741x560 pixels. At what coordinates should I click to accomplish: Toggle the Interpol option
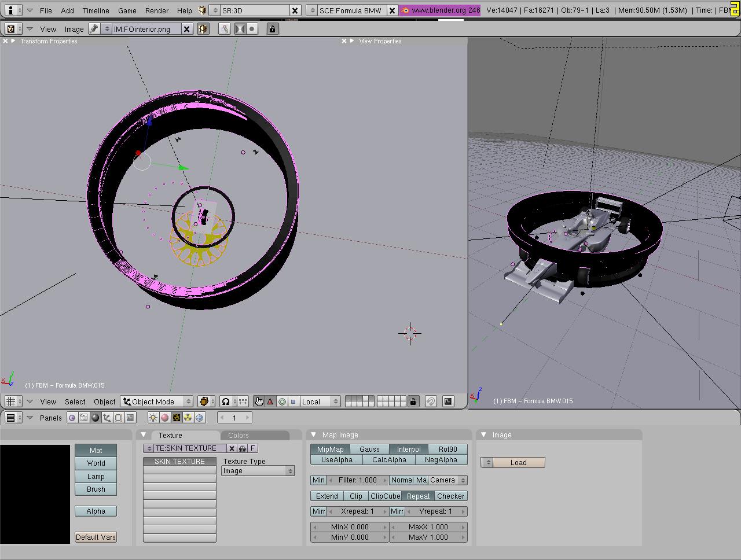pos(409,450)
